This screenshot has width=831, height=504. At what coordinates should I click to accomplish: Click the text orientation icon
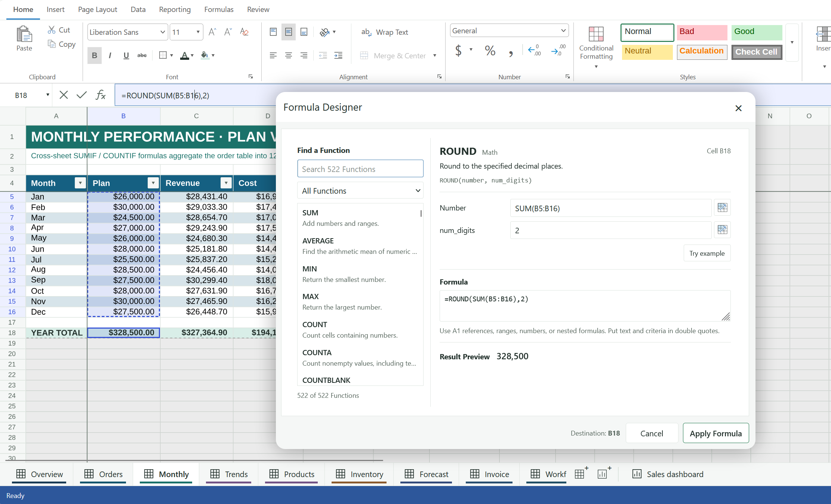[x=324, y=32]
